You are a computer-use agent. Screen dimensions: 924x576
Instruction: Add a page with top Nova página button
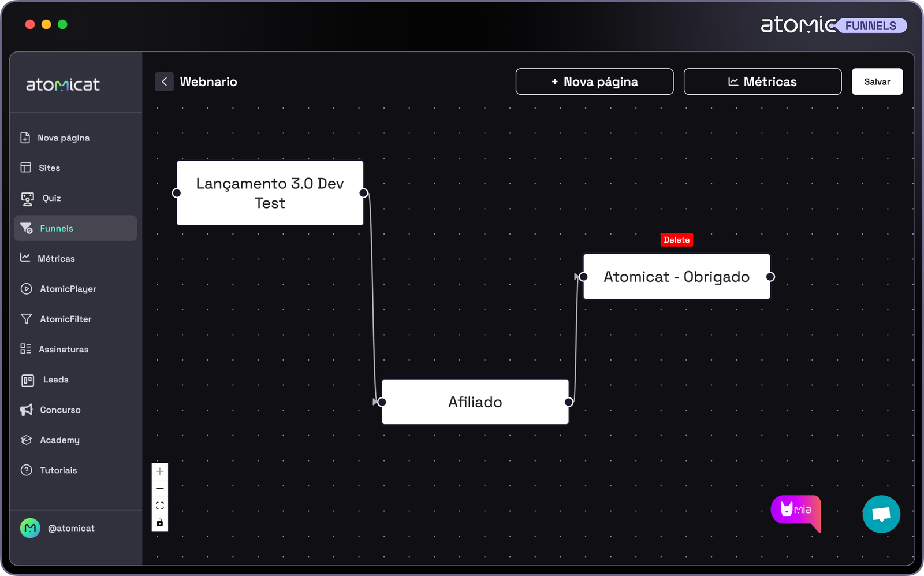(x=594, y=81)
